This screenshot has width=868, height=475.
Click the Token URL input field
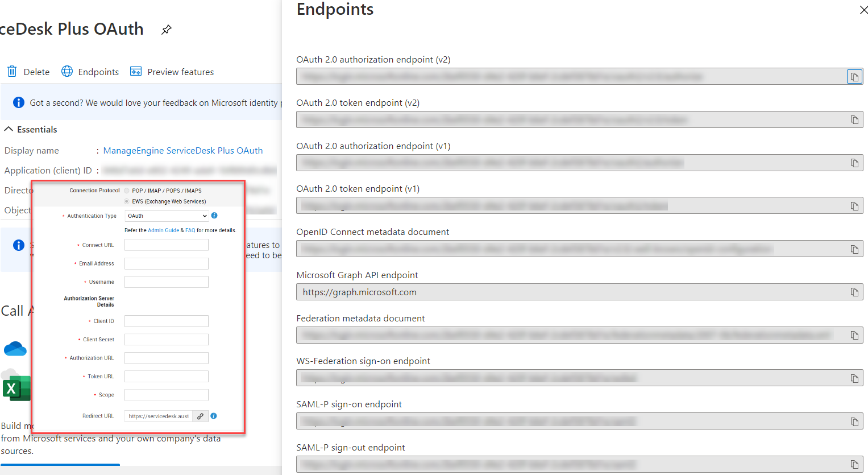tap(167, 377)
